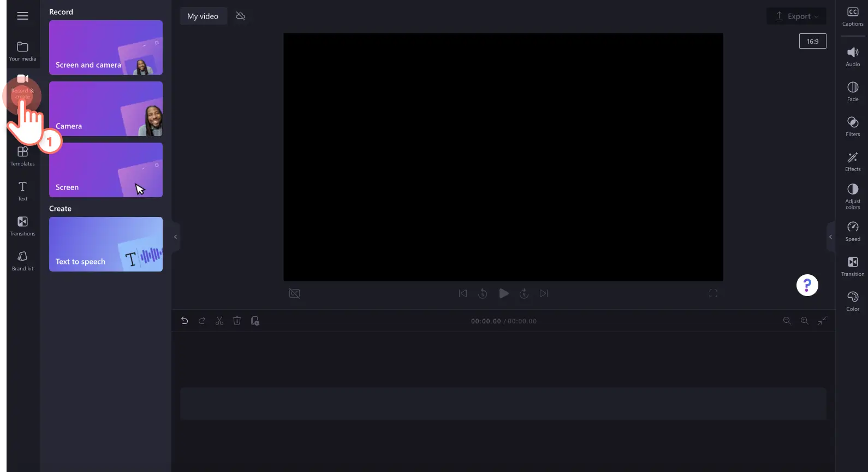868x472 pixels.
Task: Open Transition panel on right sidebar
Action: (x=853, y=267)
